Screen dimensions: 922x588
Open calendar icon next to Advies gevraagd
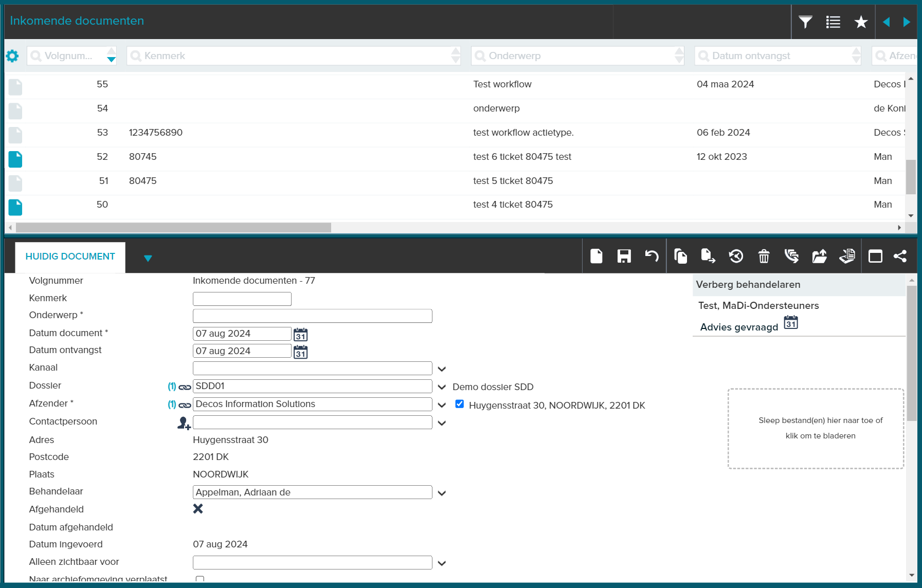pos(791,323)
